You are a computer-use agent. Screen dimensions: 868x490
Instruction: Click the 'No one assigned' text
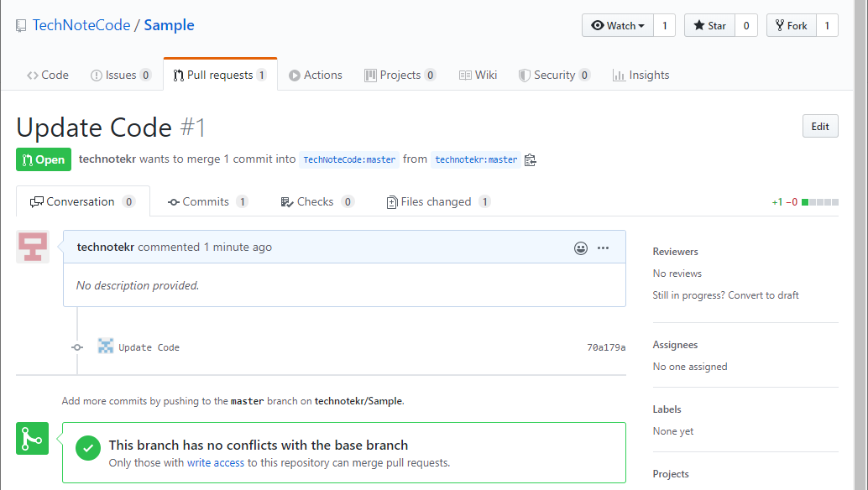(690, 367)
